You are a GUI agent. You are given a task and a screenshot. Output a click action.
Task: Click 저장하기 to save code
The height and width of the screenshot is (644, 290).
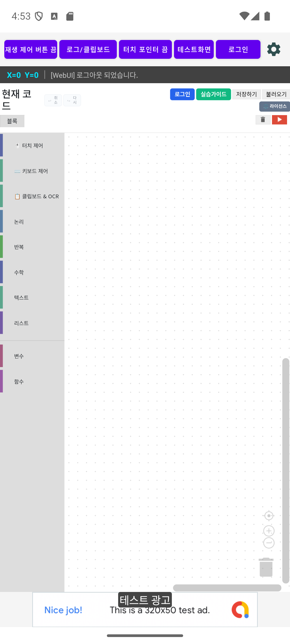coord(247,94)
